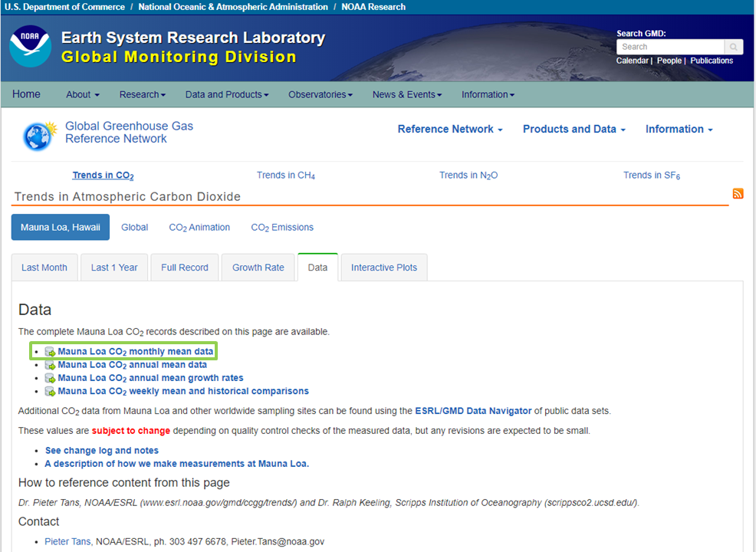Screen dimensions: 756x552
Task: Expand the Products and Data dropdown
Action: (x=574, y=130)
